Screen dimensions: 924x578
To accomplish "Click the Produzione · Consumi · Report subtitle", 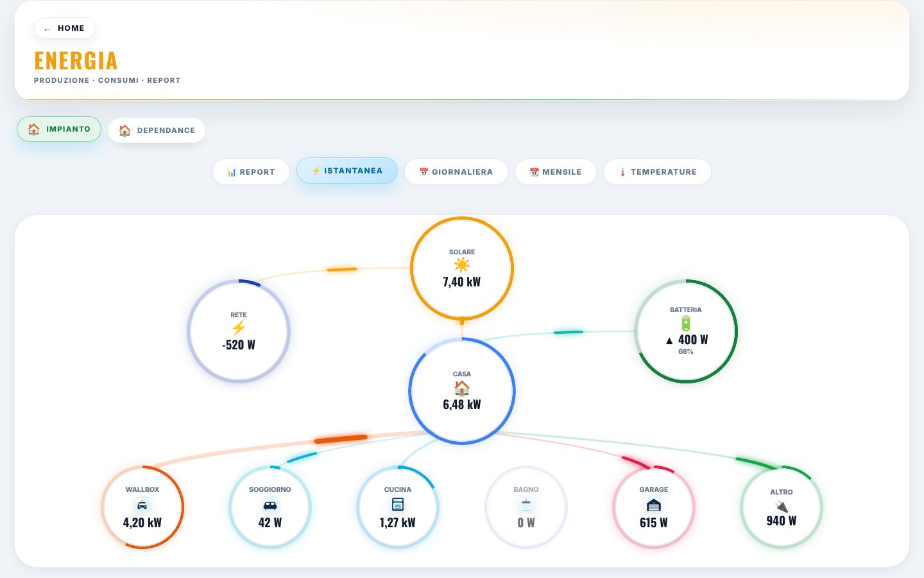I will point(107,80).
